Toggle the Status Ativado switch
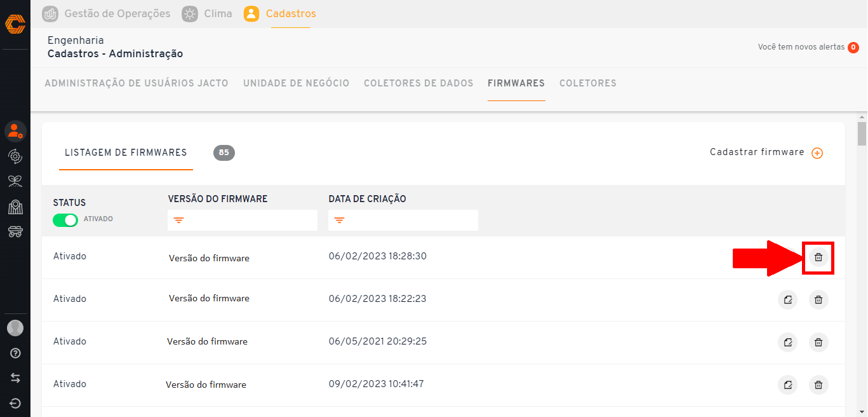The width and height of the screenshot is (868, 417). pyautogui.click(x=65, y=220)
